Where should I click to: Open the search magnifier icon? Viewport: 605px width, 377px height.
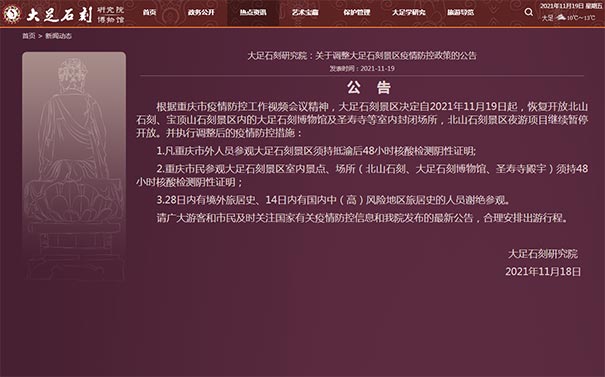[529, 12]
